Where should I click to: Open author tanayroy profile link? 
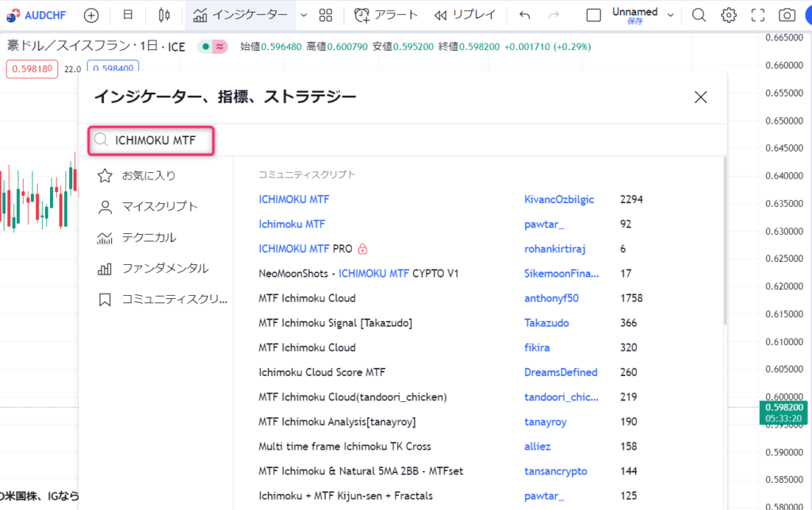point(546,422)
